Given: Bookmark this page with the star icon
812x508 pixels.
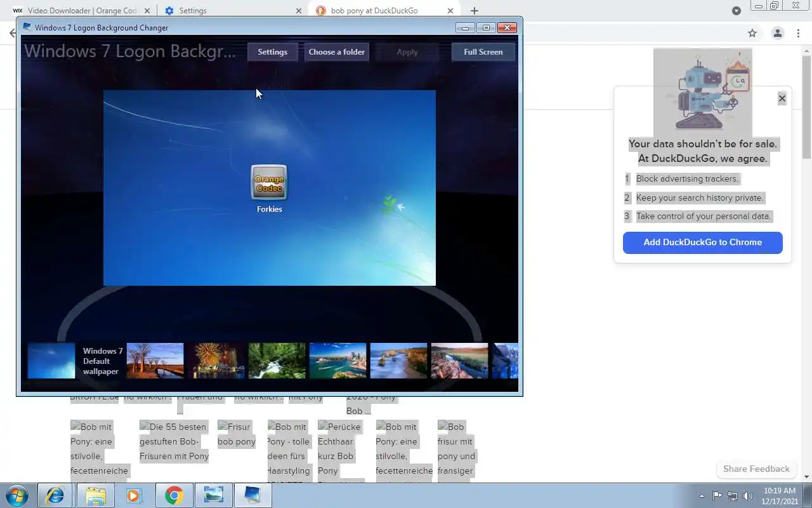Looking at the screenshot, I should point(752,33).
